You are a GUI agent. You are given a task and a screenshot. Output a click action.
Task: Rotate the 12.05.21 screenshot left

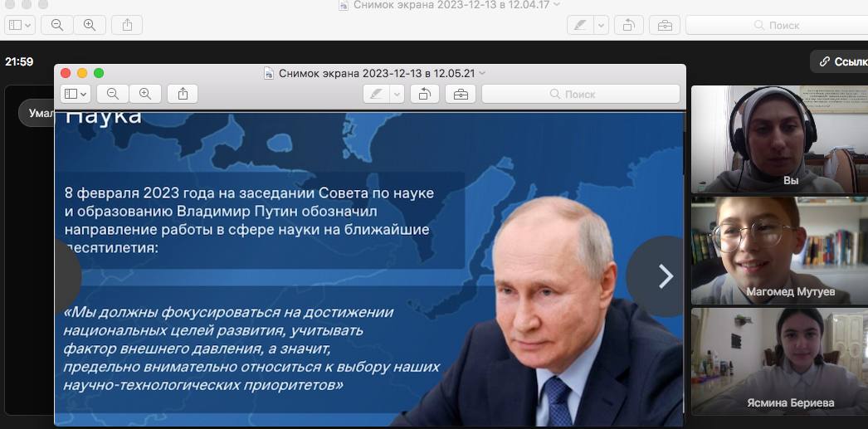[x=424, y=94]
